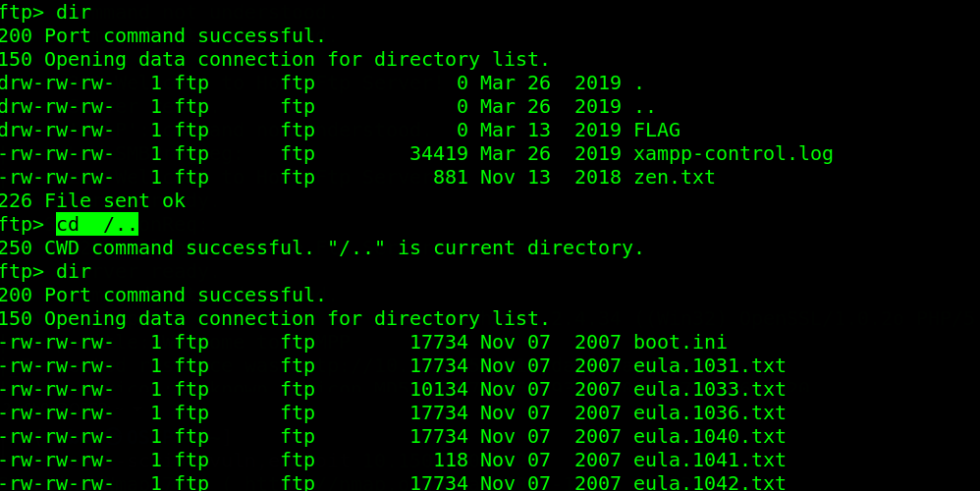Click the eula.1040.txt filename
This screenshot has height=491, width=980.
click(x=709, y=436)
